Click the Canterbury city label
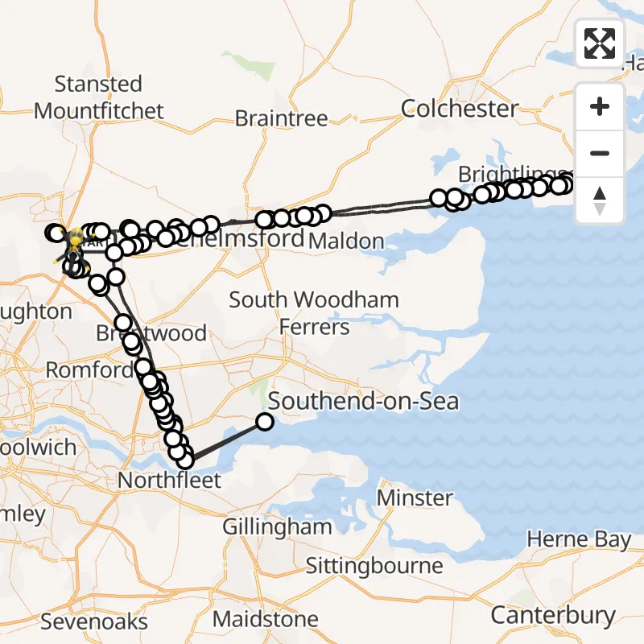Screen dimensions: 644x644 pyautogui.click(x=553, y=616)
